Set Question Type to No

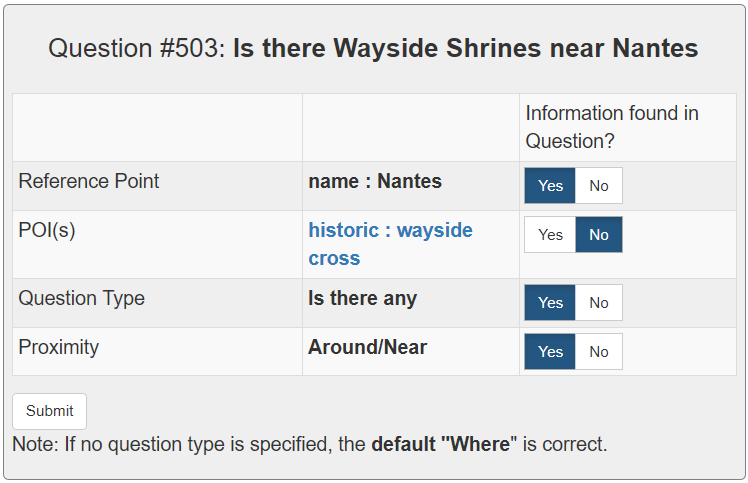599,303
